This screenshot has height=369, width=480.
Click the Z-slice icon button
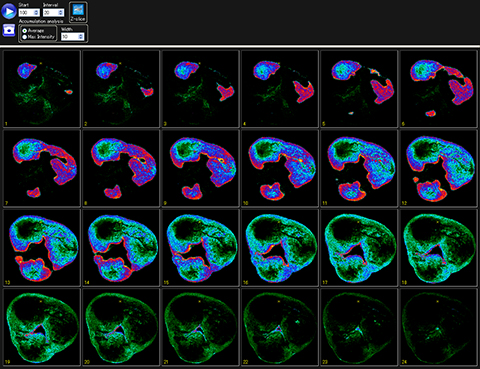coord(78,12)
